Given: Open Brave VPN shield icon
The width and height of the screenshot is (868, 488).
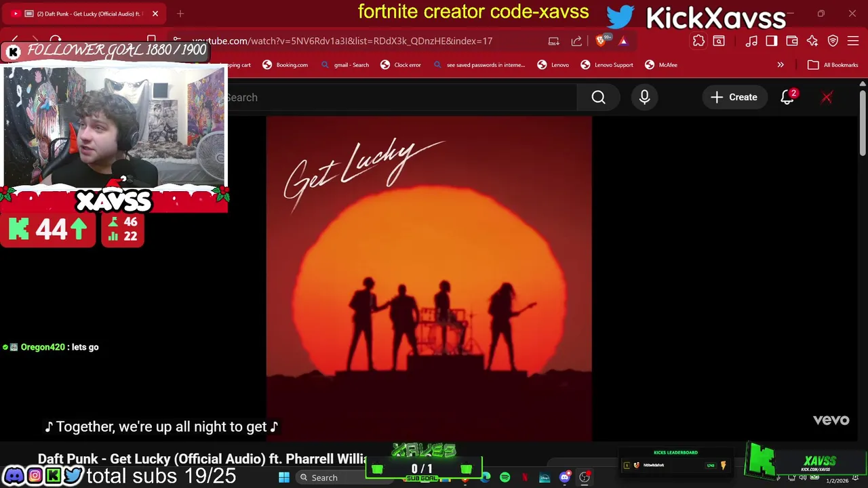Looking at the screenshot, I should 833,41.
